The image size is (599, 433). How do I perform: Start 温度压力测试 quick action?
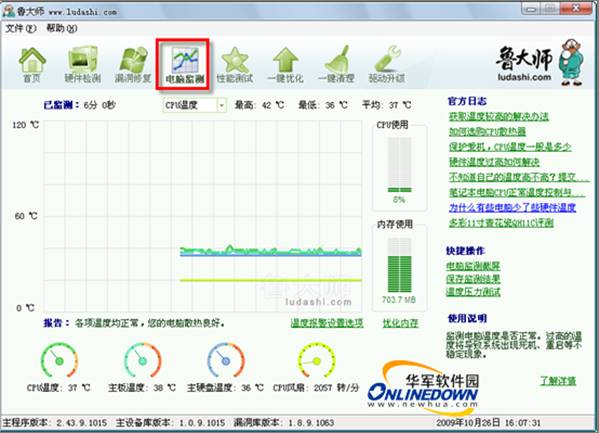click(x=473, y=292)
